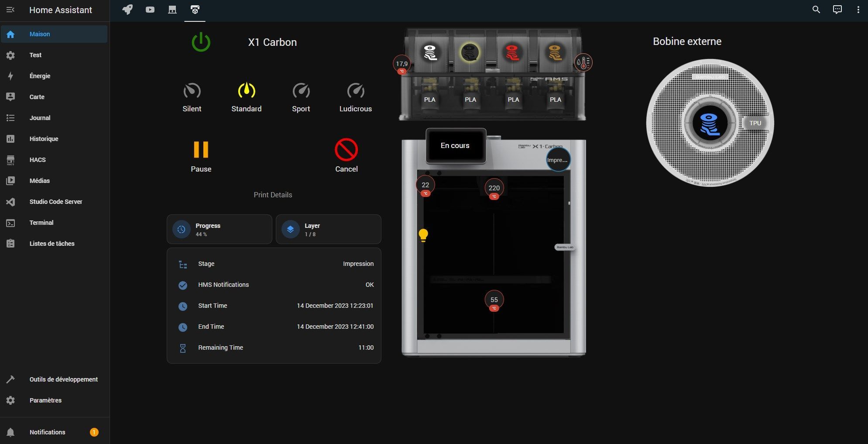Click the HMS Notifications row

(274, 285)
